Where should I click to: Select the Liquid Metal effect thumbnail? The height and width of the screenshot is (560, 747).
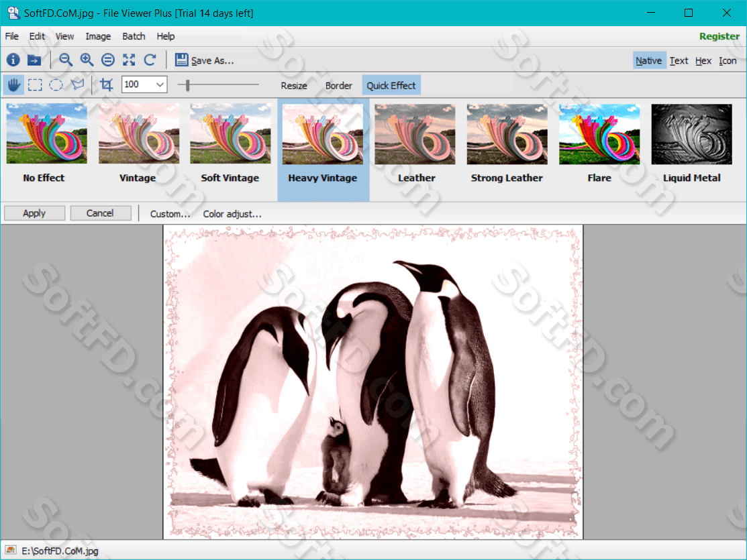point(692,134)
